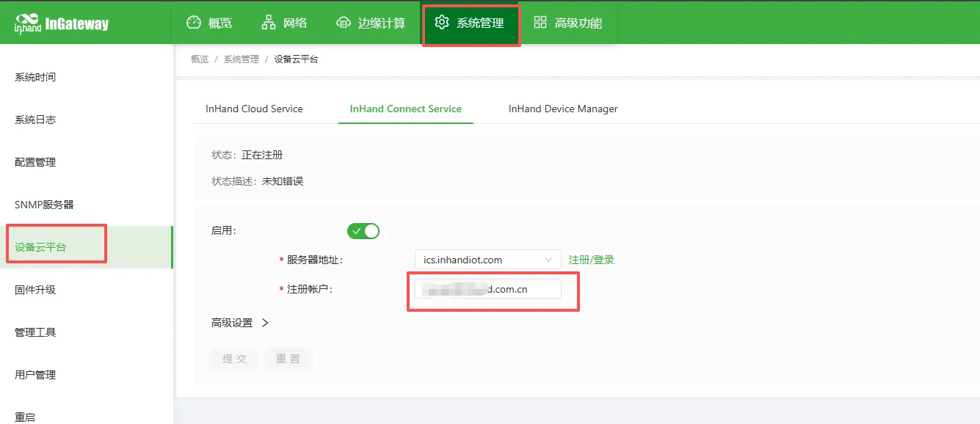980x424 pixels.
Task: Click the 状态: 正在注册 text
Action: 247,155
